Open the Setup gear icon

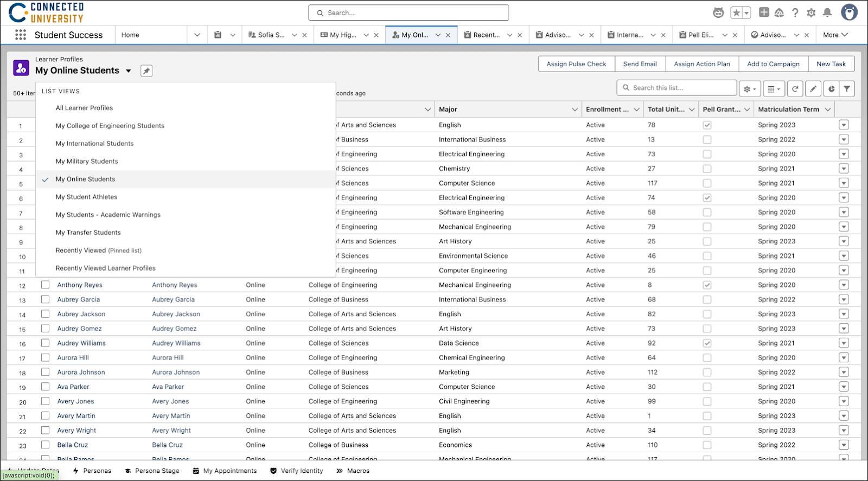point(811,12)
